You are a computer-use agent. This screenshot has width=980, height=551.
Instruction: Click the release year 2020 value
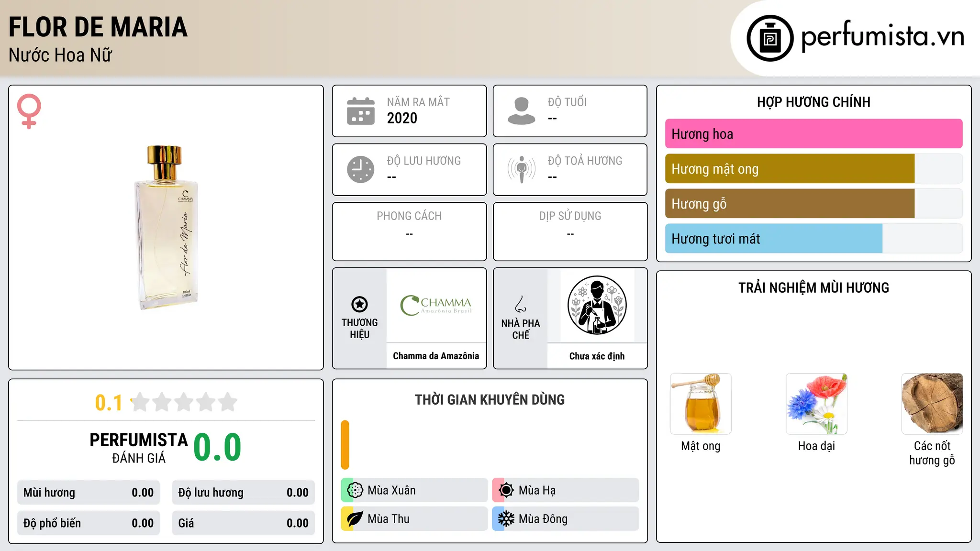click(x=402, y=118)
